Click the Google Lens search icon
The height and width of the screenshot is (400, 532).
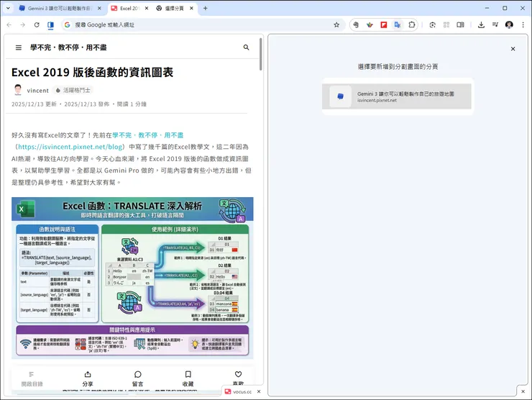432,24
